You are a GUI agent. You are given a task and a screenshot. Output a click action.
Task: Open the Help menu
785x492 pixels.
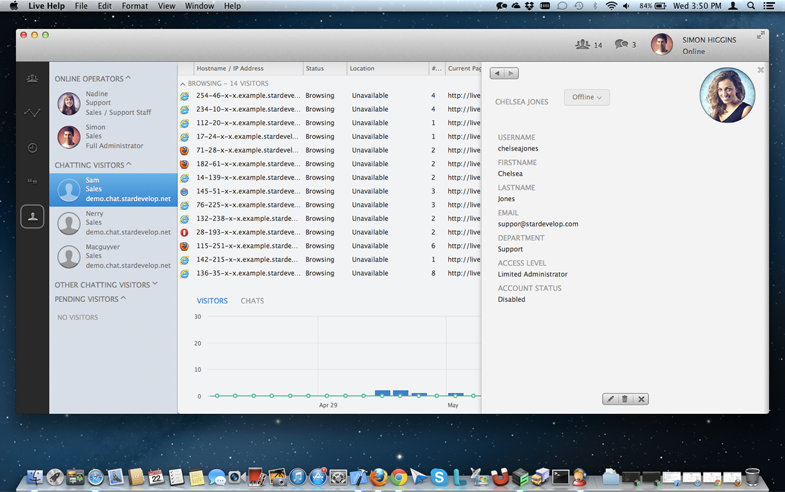pos(232,6)
